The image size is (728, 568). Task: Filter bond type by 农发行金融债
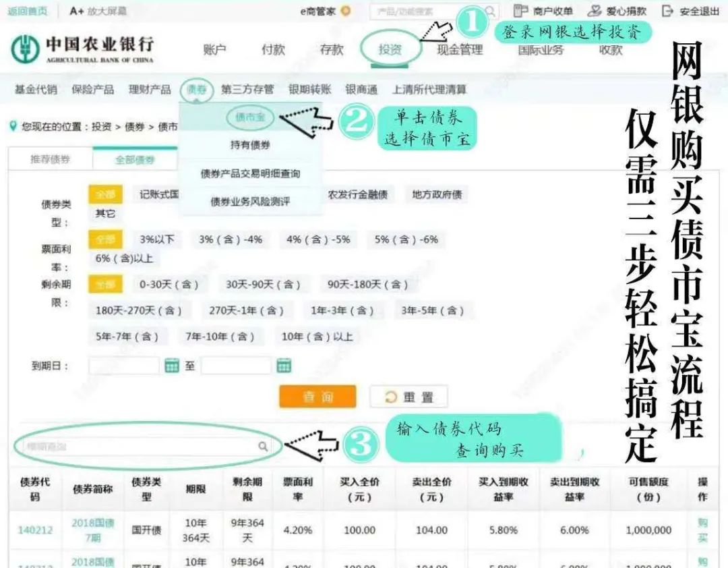pyautogui.click(x=357, y=194)
